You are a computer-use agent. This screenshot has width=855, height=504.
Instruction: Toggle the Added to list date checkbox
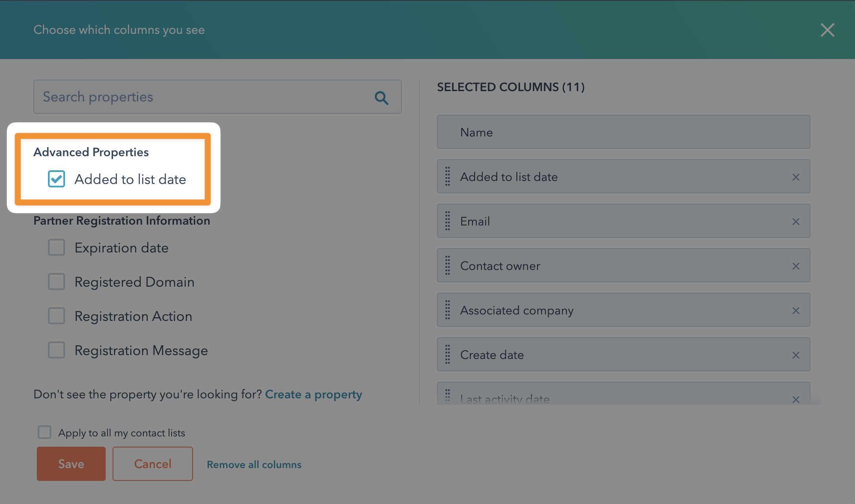coord(56,178)
